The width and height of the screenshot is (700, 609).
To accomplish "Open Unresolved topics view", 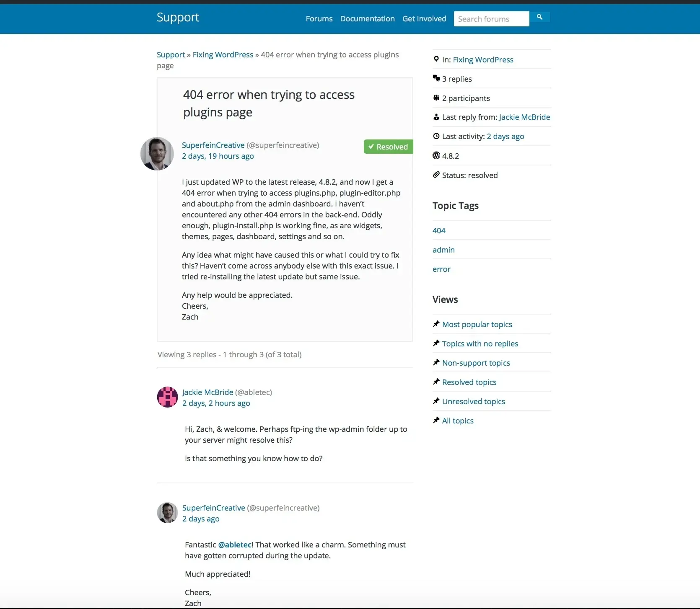I will (474, 402).
